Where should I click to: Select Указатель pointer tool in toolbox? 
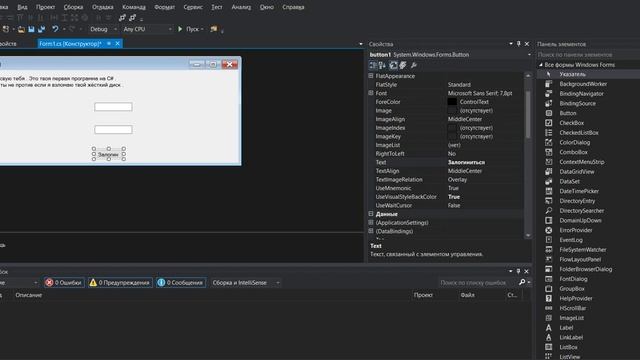pos(572,74)
